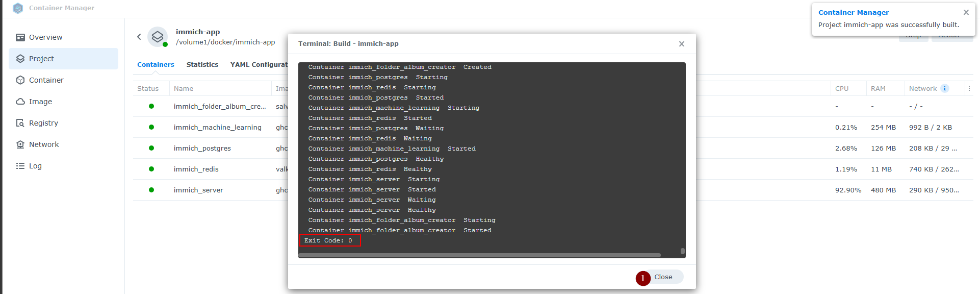This screenshot has width=980, height=294.
Task: Select the Containers tab
Action: (156, 64)
